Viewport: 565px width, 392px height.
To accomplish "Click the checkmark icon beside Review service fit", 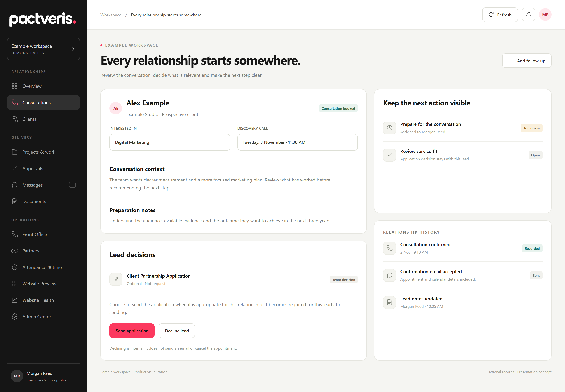I will point(389,155).
